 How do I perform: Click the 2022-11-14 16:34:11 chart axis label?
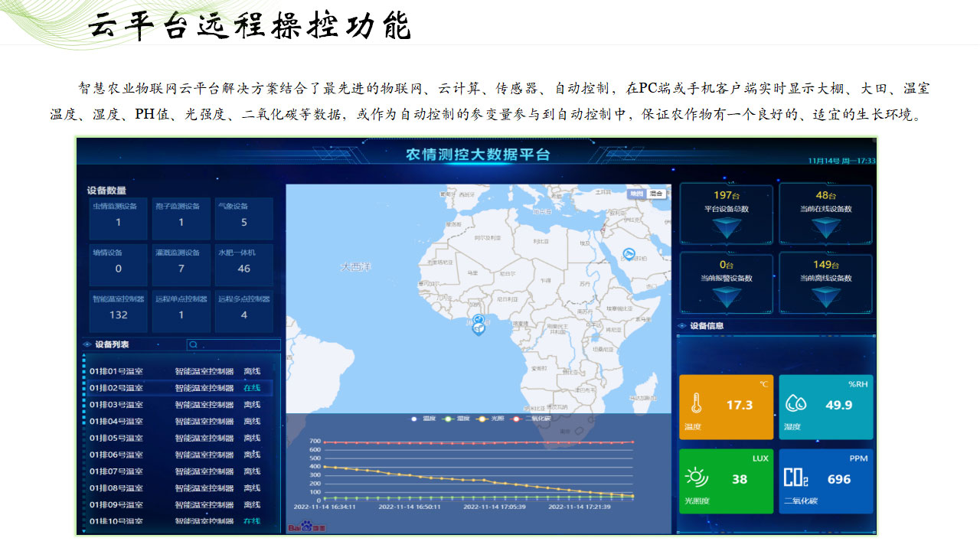325,507
